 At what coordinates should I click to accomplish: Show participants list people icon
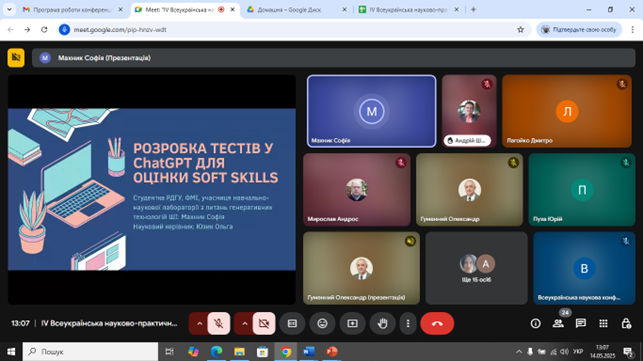(558, 323)
